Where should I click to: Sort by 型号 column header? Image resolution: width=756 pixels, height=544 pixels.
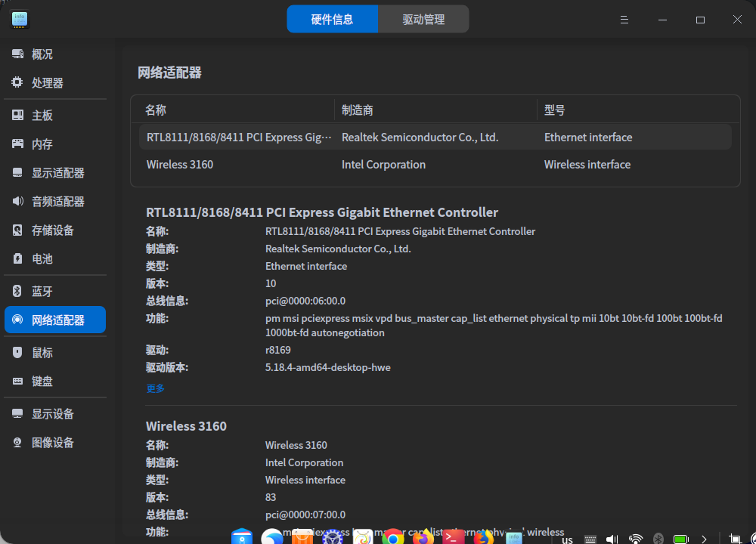click(x=638, y=110)
